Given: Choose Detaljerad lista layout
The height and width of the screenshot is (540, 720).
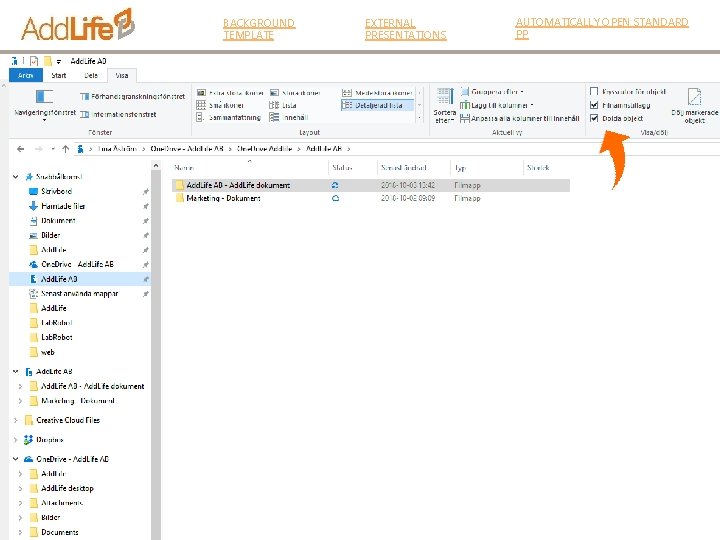Looking at the screenshot, I should 377,105.
